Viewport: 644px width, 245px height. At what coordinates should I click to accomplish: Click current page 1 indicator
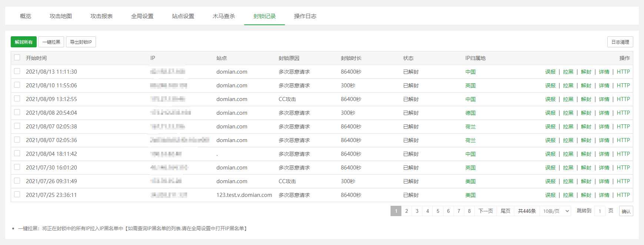point(396,211)
